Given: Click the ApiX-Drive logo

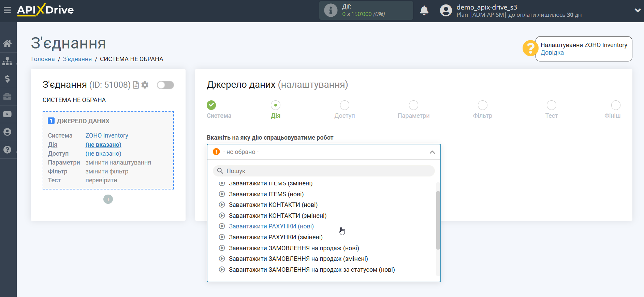Looking at the screenshot, I should [x=45, y=10].
